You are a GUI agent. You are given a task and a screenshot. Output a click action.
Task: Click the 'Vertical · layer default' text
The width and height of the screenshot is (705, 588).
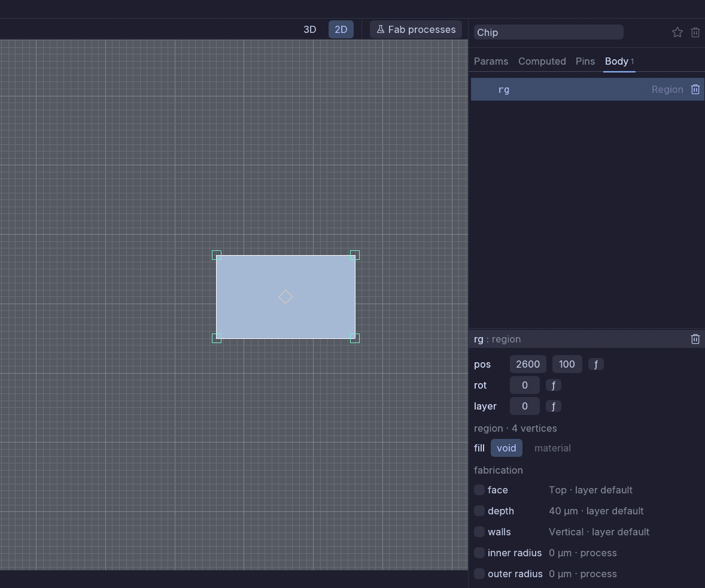coord(599,532)
